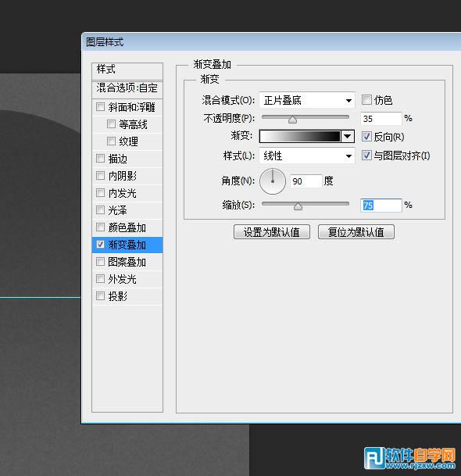
Task: Enable the 描边 checkbox
Action: click(100, 159)
